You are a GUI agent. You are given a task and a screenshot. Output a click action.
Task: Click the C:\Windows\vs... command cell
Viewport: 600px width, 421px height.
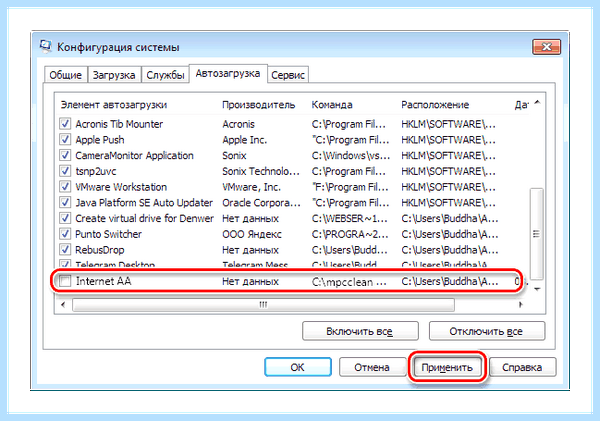click(351, 155)
